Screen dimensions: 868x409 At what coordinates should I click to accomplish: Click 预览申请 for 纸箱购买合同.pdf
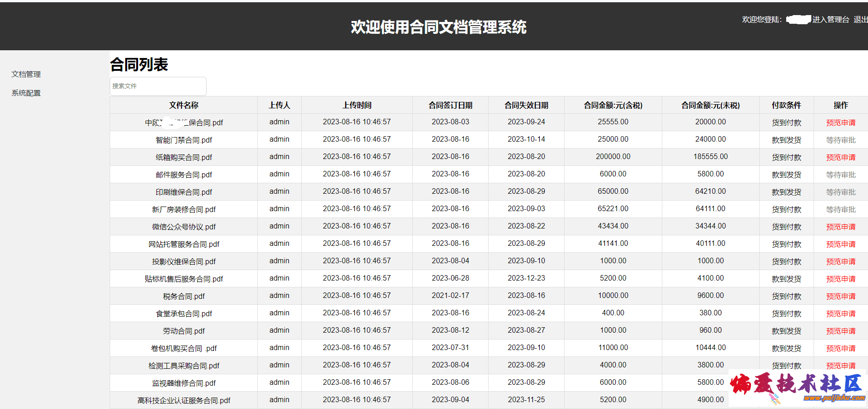pyautogui.click(x=841, y=157)
